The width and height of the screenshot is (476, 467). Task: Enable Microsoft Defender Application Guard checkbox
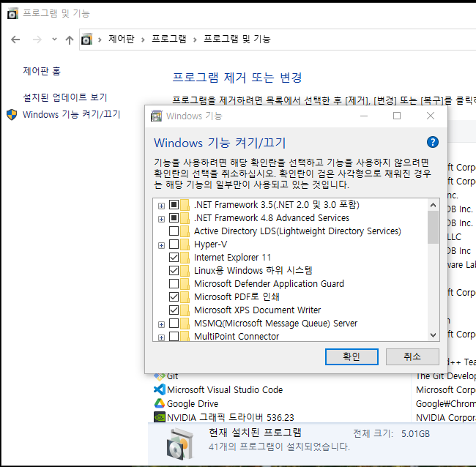coord(174,283)
